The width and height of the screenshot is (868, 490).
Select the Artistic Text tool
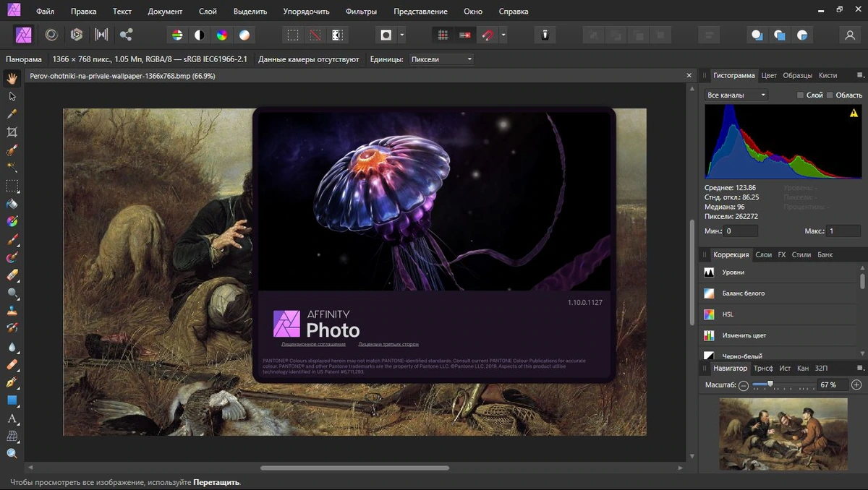(12, 418)
